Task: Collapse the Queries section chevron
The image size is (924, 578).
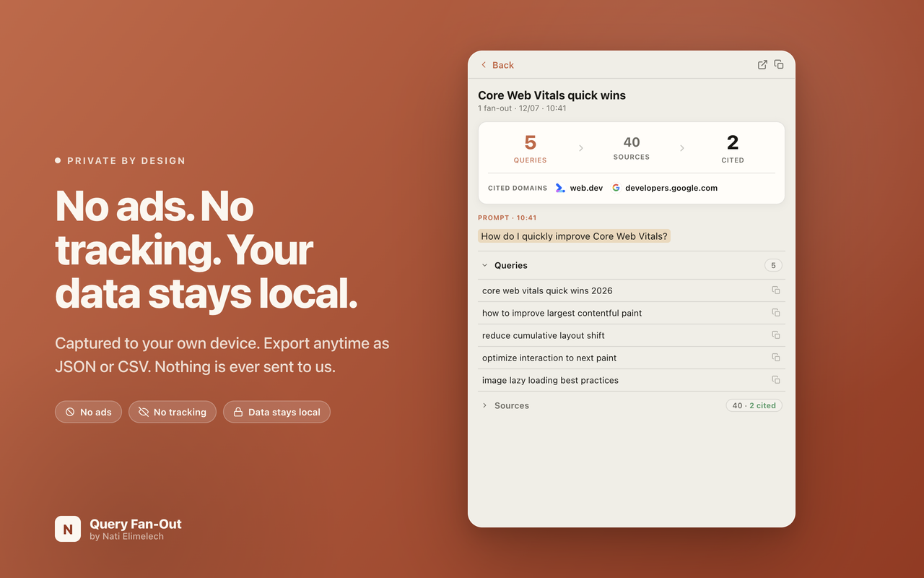Action: point(484,265)
